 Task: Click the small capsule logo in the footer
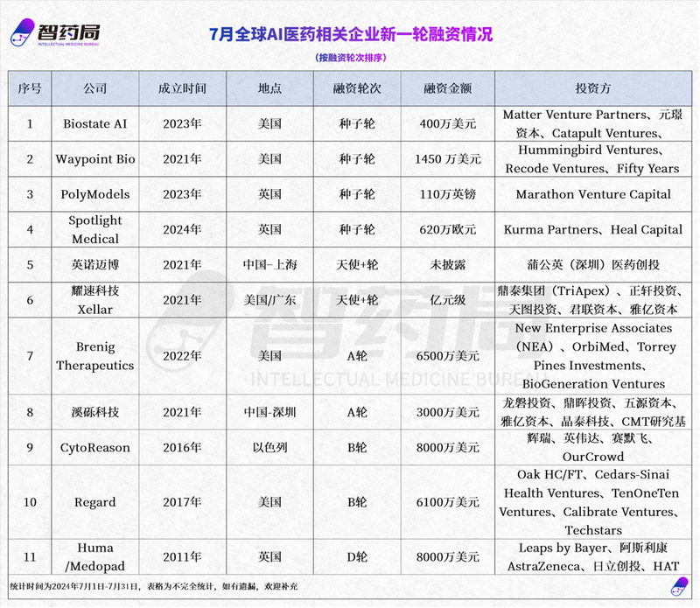[x=680, y=586]
